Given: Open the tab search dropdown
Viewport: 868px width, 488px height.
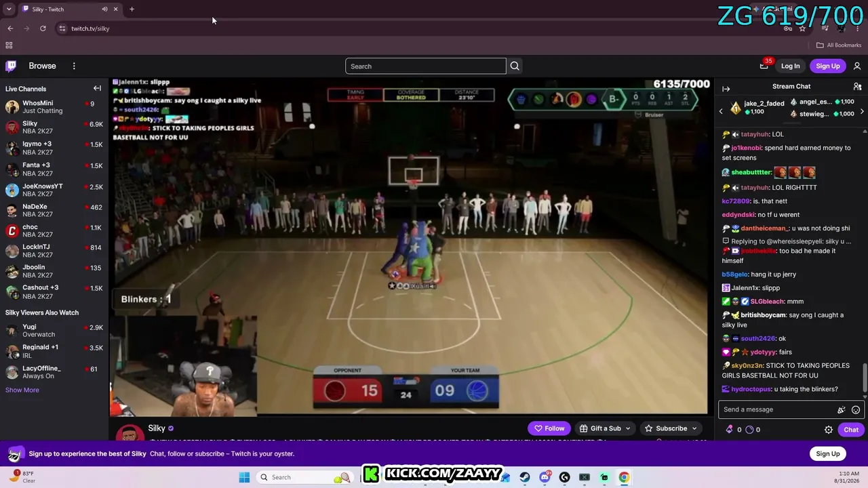Looking at the screenshot, I should [x=9, y=9].
